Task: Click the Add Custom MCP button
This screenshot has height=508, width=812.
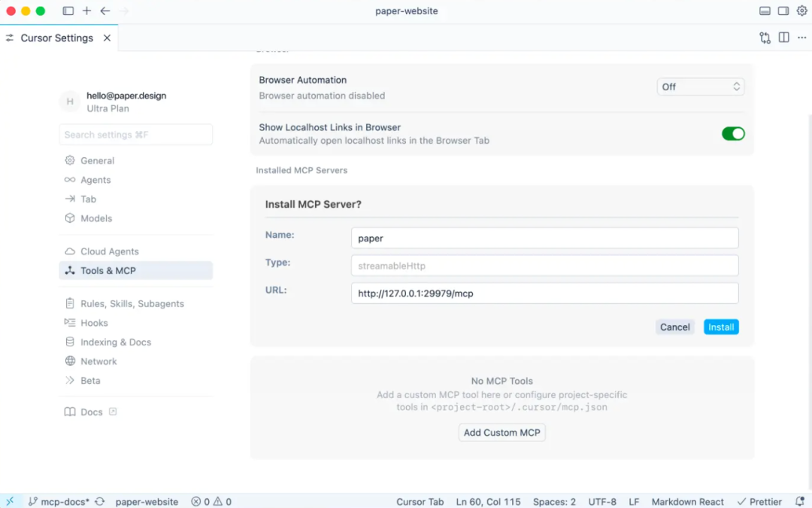Action: click(x=501, y=433)
